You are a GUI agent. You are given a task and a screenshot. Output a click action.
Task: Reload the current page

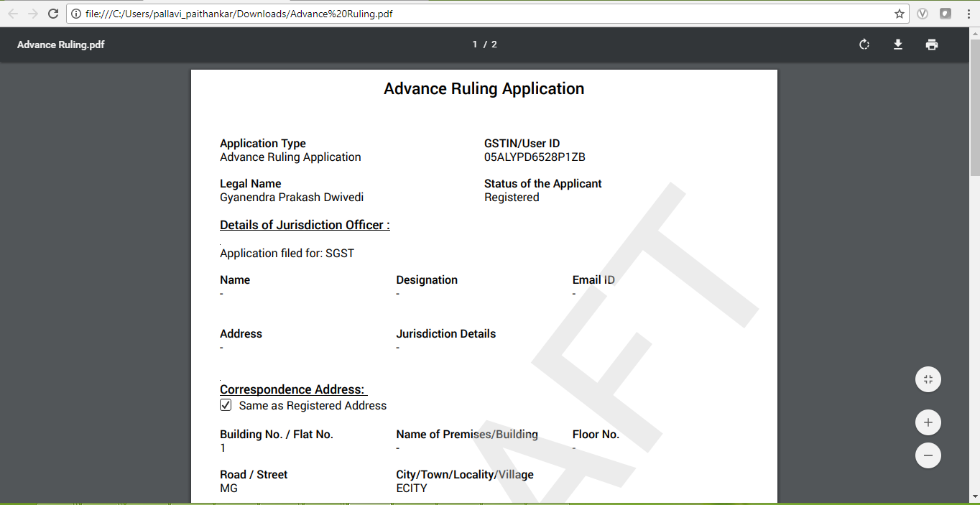52,13
